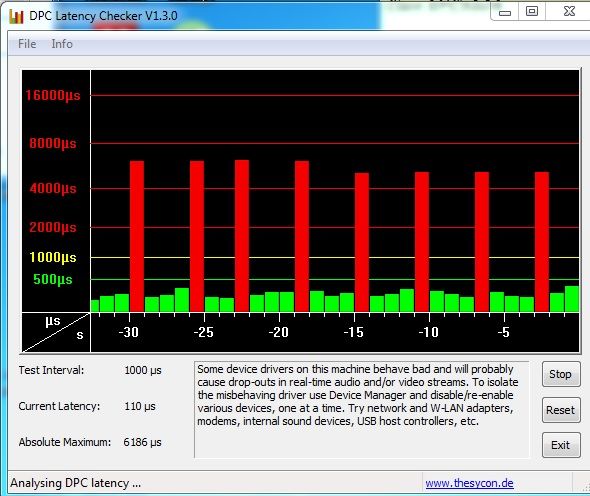The image size is (590, 496).
Task: Click the Exit button
Action: coord(561,445)
